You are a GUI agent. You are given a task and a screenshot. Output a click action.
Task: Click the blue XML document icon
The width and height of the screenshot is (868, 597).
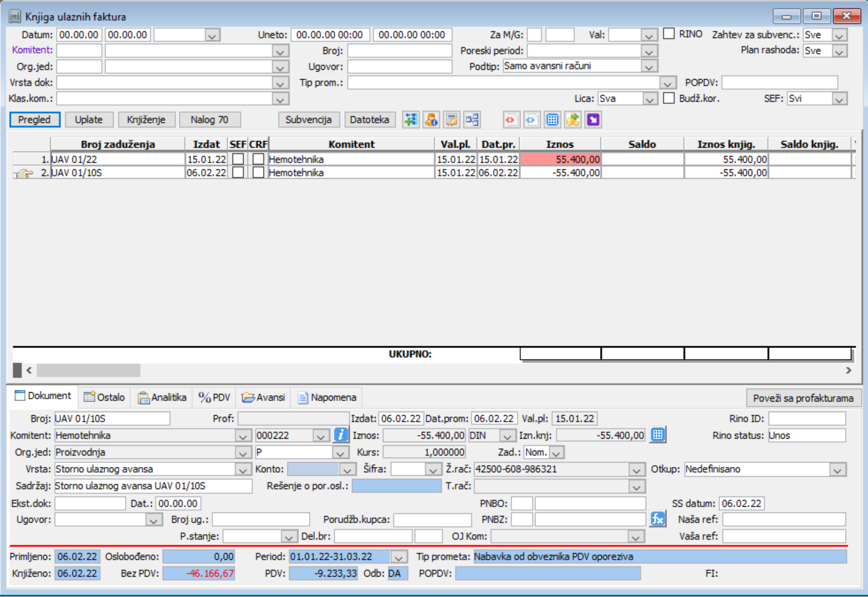tap(531, 120)
